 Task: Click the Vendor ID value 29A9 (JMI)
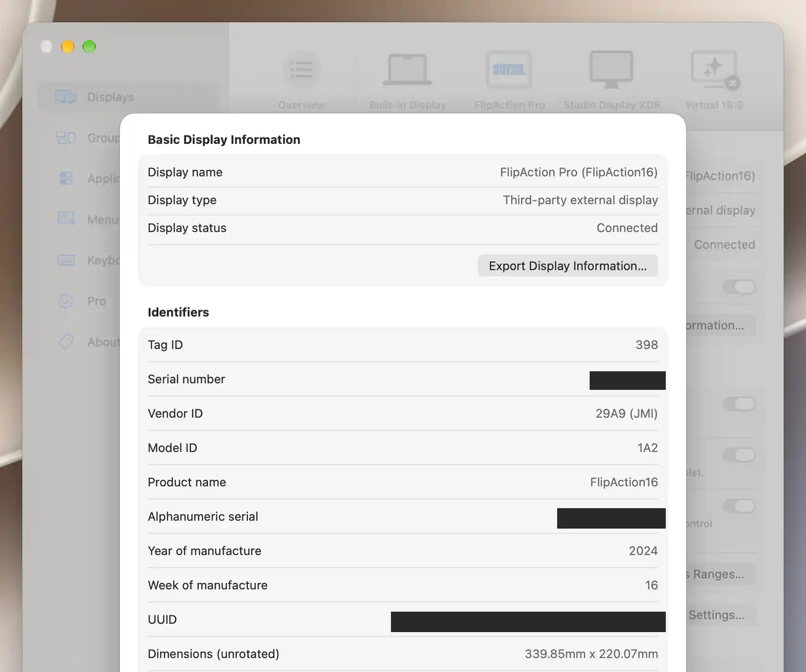click(627, 414)
